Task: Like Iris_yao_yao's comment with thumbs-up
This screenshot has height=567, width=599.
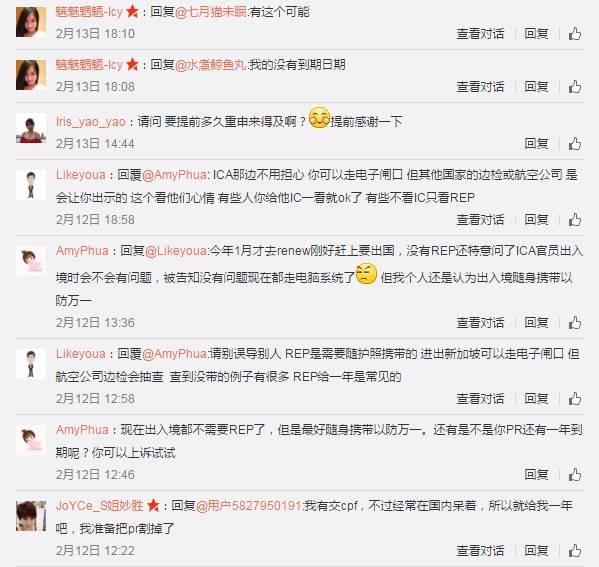Action: click(575, 144)
